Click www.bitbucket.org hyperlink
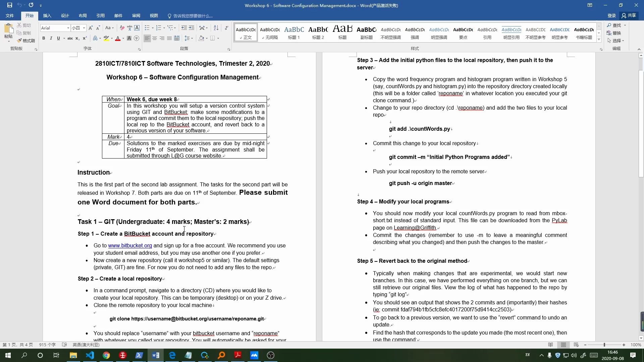The image size is (644, 362). click(130, 245)
